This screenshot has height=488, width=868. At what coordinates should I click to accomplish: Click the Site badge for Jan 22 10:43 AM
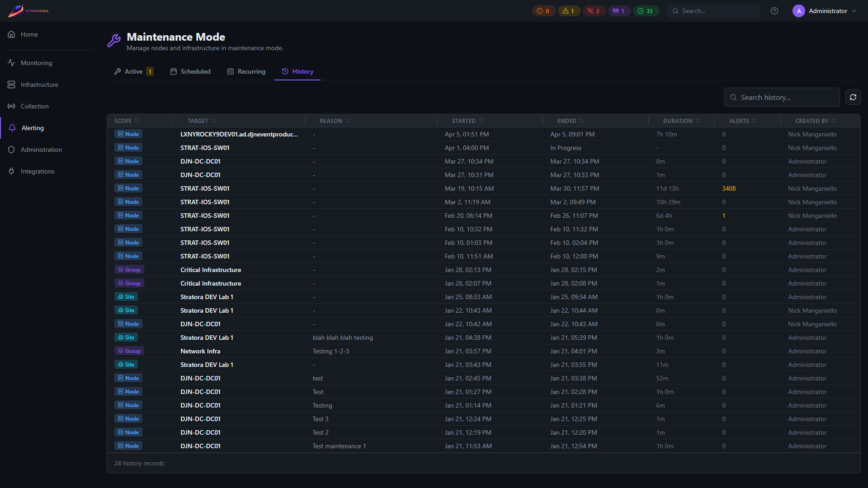pyautogui.click(x=126, y=310)
